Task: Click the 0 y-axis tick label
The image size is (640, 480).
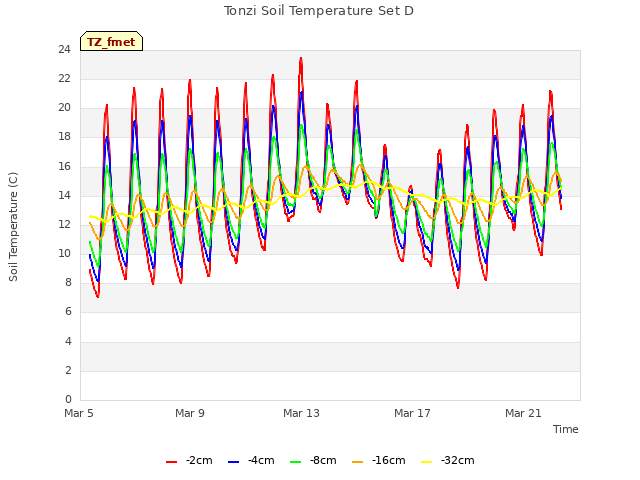Action: (x=68, y=399)
